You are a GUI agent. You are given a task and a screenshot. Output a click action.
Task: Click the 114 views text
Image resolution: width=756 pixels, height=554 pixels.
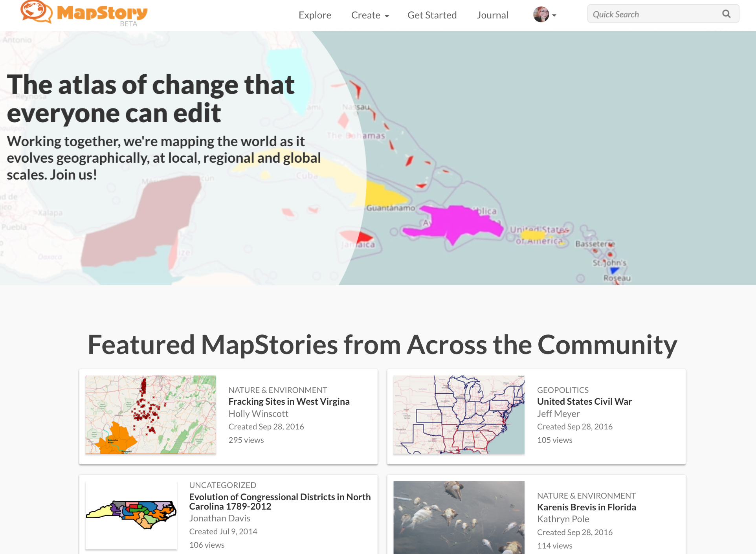(554, 546)
